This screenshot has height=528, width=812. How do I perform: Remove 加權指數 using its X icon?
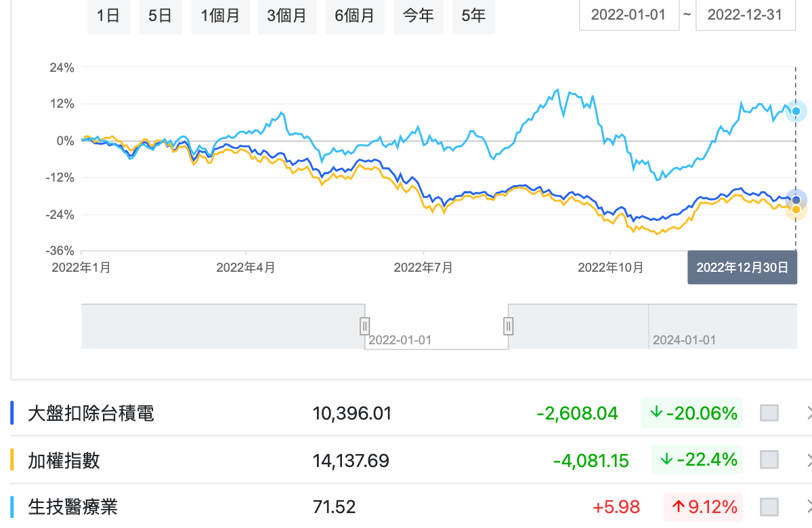(x=807, y=461)
